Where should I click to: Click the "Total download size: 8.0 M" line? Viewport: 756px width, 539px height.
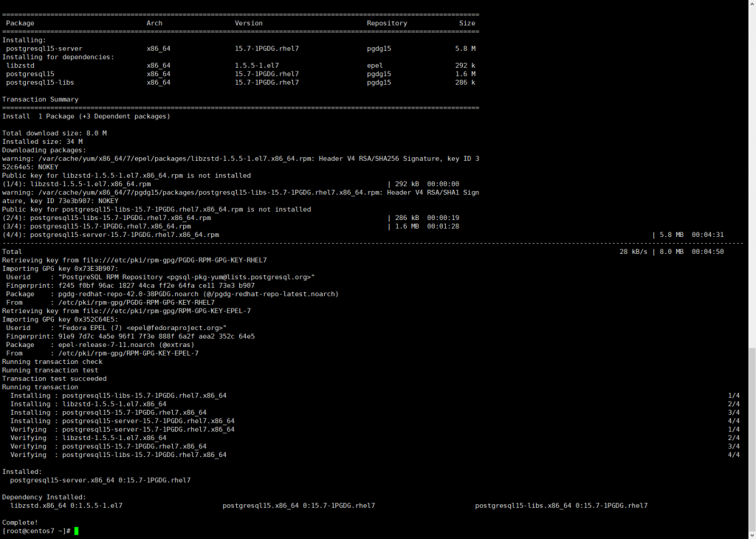point(54,133)
